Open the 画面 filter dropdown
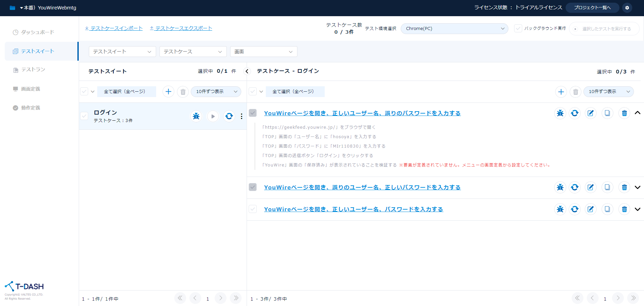 [x=264, y=52]
